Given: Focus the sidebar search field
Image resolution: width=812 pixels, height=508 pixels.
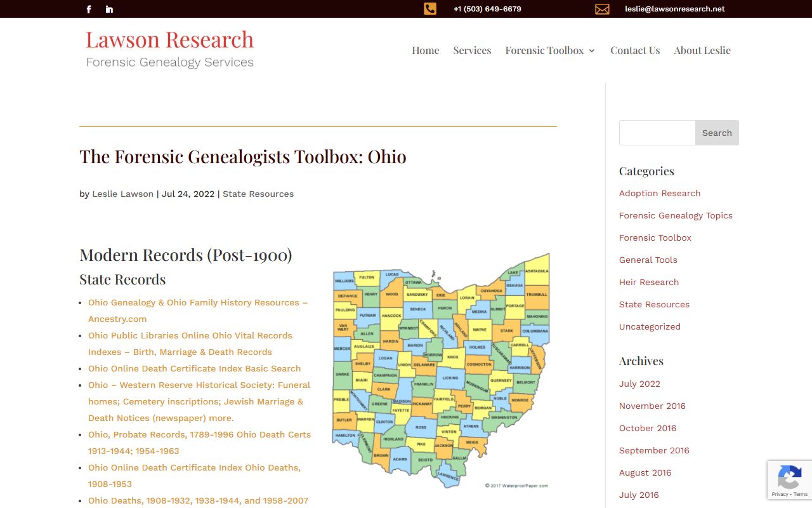Looking at the screenshot, I should pos(657,133).
